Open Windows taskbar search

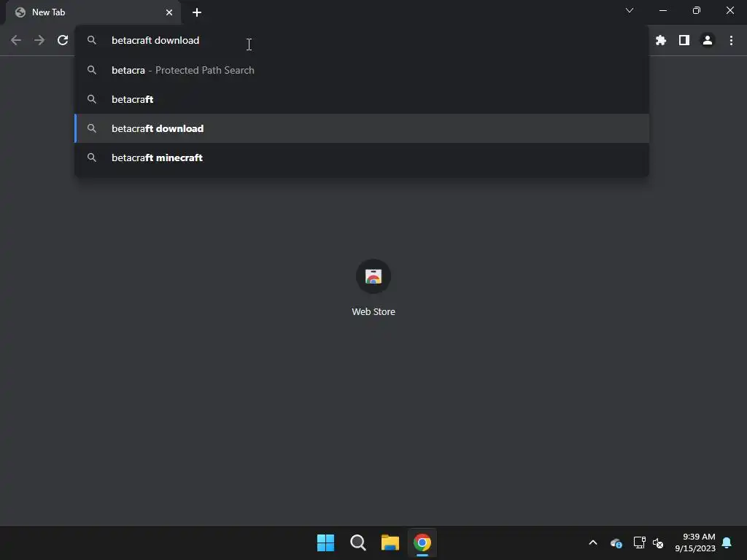357,542
